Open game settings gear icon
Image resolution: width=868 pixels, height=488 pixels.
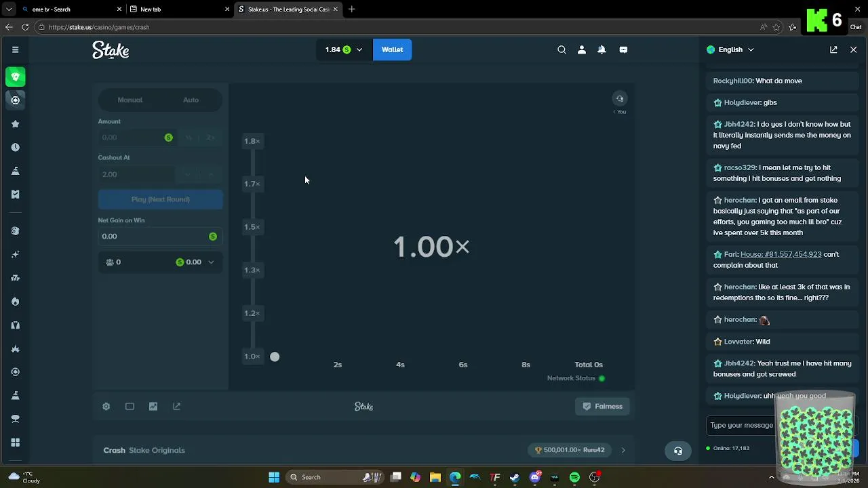(x=106, y=406)
